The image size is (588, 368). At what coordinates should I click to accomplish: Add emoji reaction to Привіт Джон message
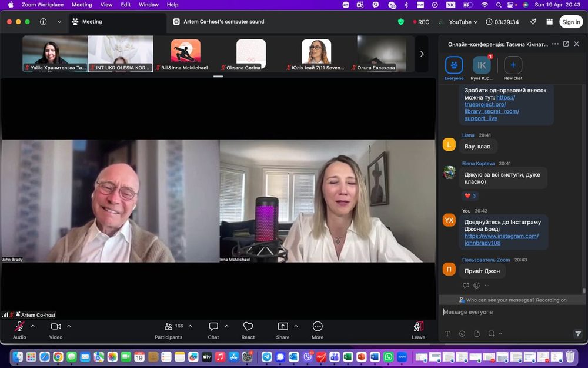[477, 286]
